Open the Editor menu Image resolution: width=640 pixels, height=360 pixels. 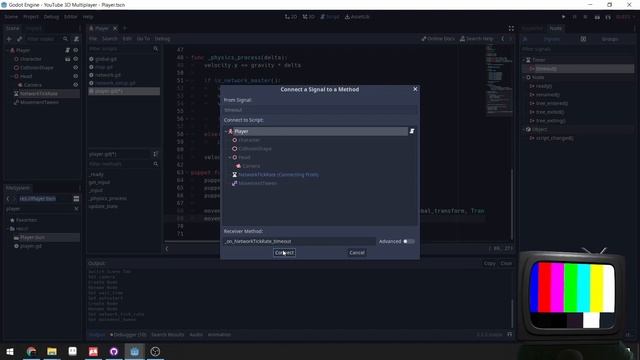[71, 17]
